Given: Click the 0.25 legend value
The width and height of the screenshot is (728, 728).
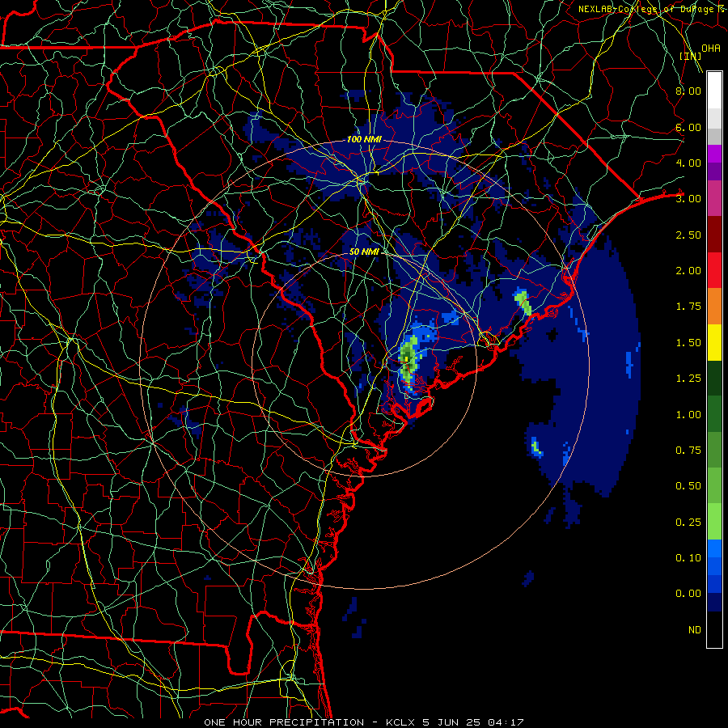Looking at the screenshot, I should (688, 523).
